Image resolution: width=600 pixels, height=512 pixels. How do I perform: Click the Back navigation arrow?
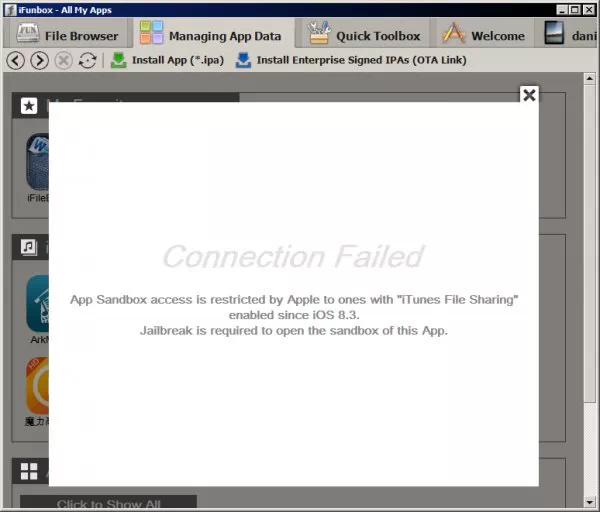pyautogui.click(x=16, y=60)
